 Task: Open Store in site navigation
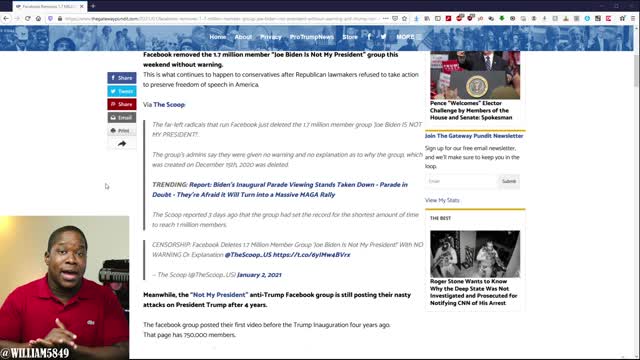coord(350,37)
